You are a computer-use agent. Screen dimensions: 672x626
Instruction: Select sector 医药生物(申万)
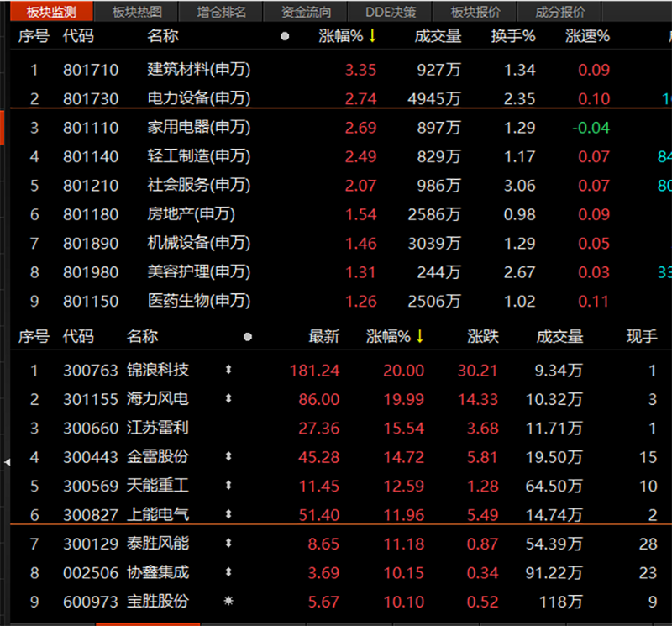point(199,301)
